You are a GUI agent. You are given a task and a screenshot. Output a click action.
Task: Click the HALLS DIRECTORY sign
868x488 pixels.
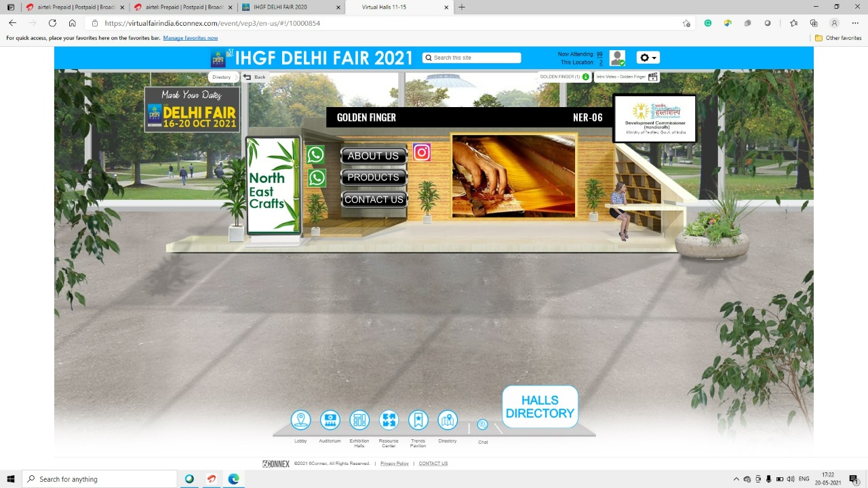pyautogui.click(x=540, y=407)
